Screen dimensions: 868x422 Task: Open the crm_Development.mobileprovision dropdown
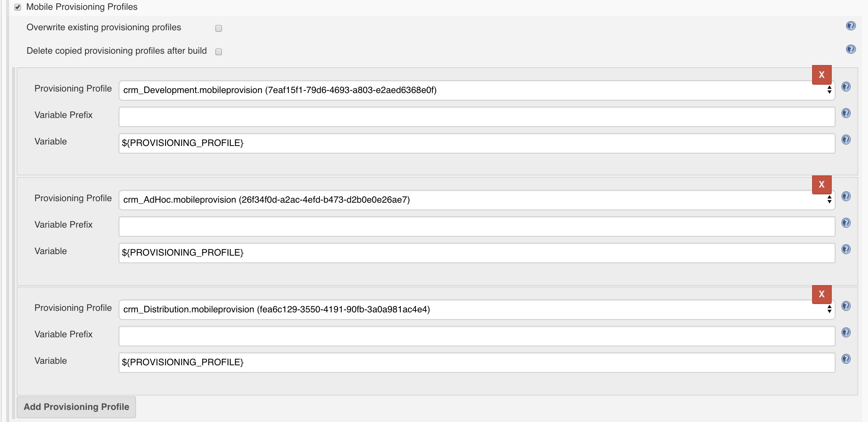[477, 90]
